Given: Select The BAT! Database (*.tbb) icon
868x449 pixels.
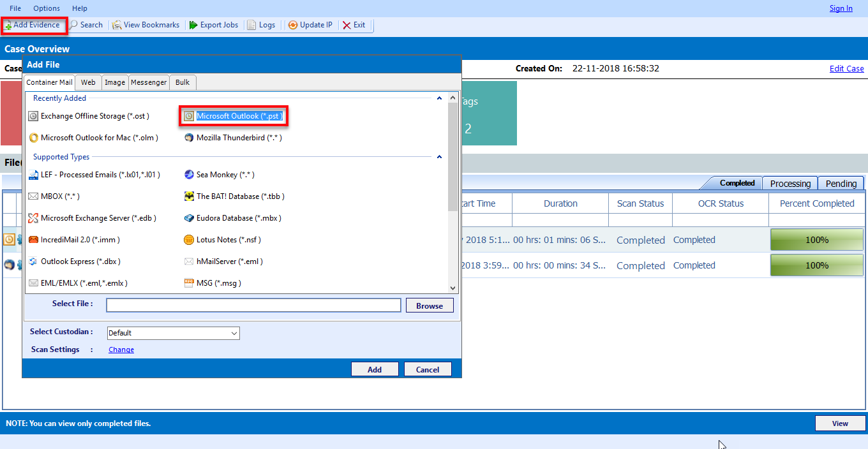Looking at the screenshot, I should (189, 196).
